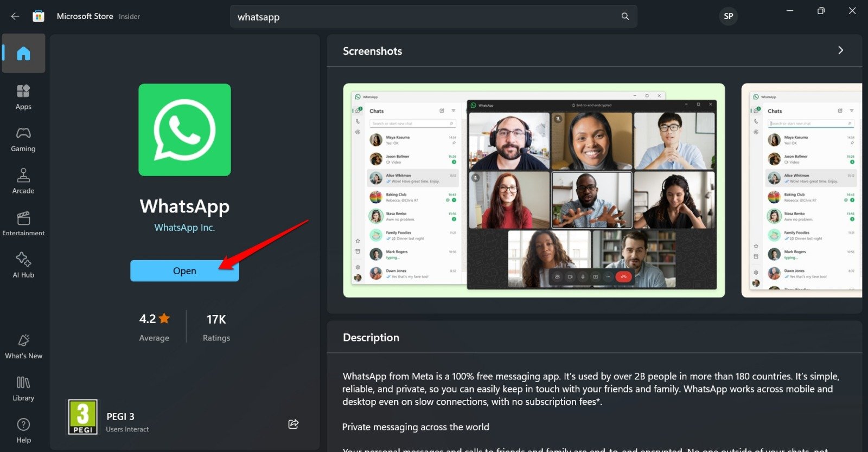Image resolution: width=868 pixels, height=452 pixels.
Task: Minimize the Microsoft Store window
Action: click(790, 11)
